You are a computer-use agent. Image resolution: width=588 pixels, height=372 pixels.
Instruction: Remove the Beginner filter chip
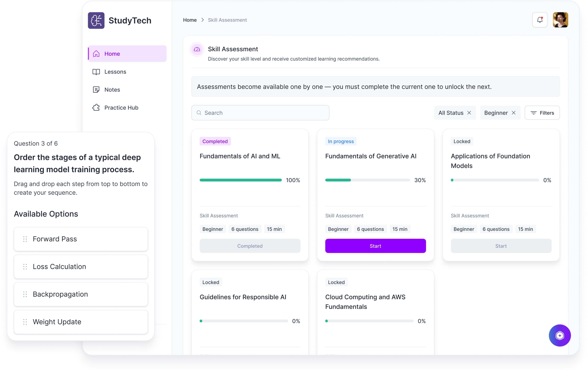pyautogui.click(x=514, y=113)
